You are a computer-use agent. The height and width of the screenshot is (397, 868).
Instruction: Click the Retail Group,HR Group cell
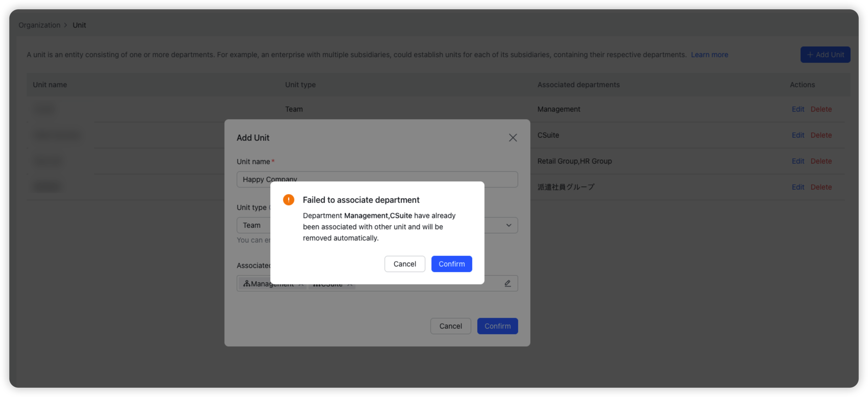pos(574,161)
